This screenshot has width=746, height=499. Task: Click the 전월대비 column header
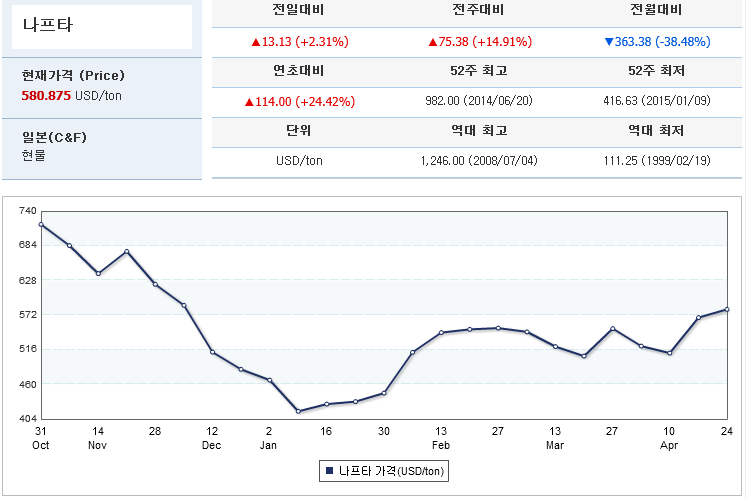(x=655, y=11)
